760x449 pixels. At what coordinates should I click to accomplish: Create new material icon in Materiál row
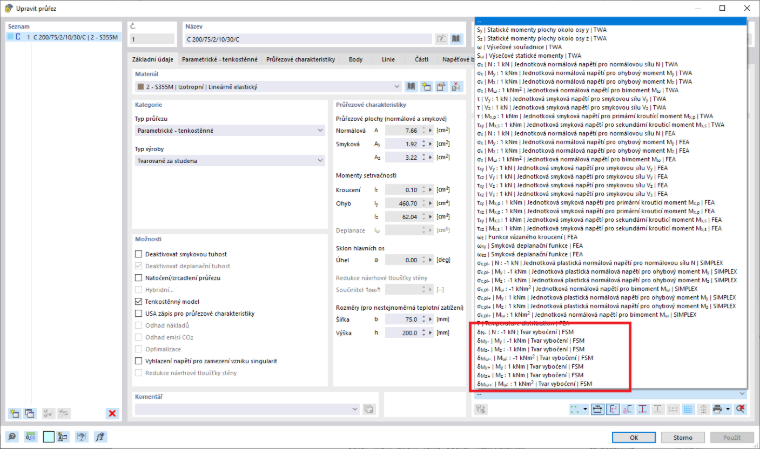[426, 87]
